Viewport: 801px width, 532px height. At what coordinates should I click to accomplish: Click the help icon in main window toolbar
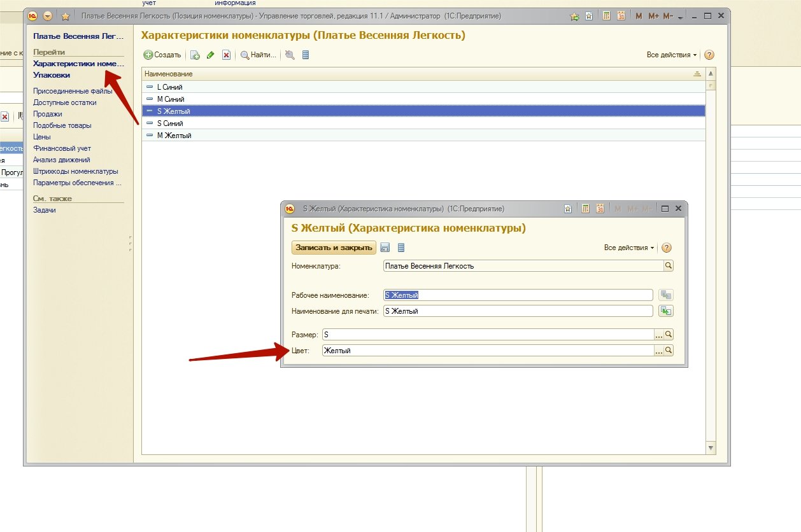[709, 55]
